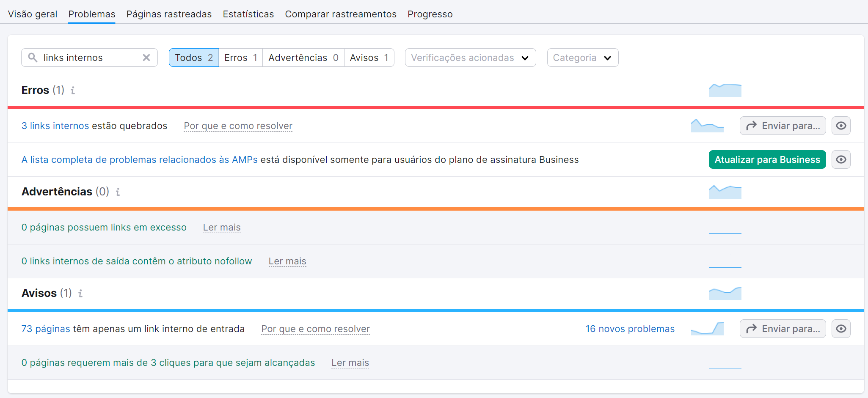868x398 pixels.
Task: Click Enviar para on the 73 páginas row
Action: coord(783,329)
